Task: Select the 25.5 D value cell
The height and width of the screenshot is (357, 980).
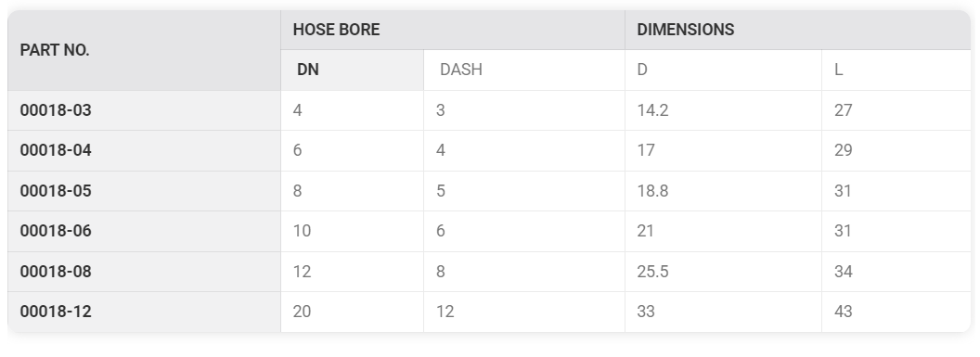Action: pos(723,272)
